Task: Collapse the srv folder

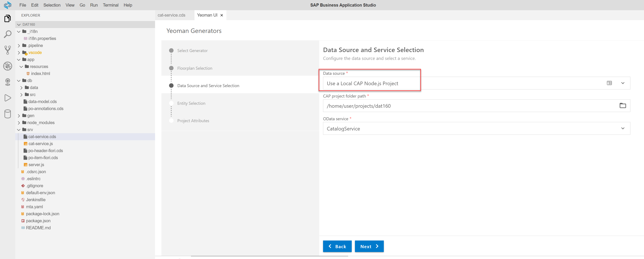Action: [19, 130]
